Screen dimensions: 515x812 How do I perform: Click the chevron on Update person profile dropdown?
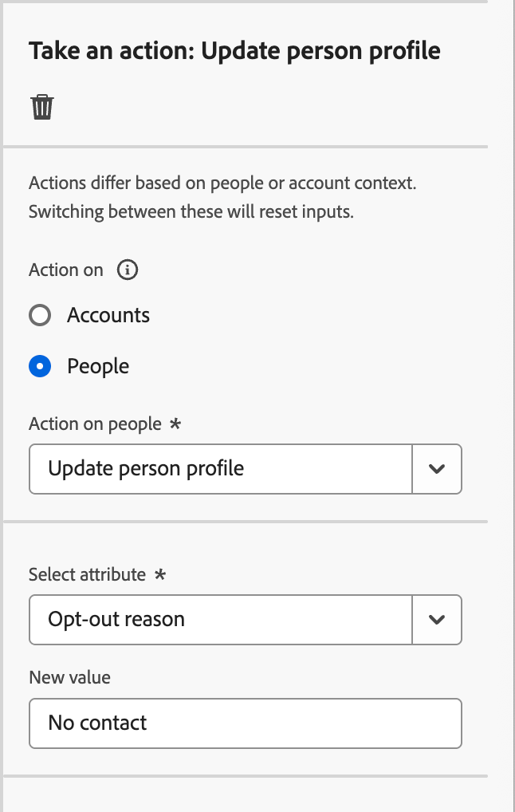pos(437,469)
